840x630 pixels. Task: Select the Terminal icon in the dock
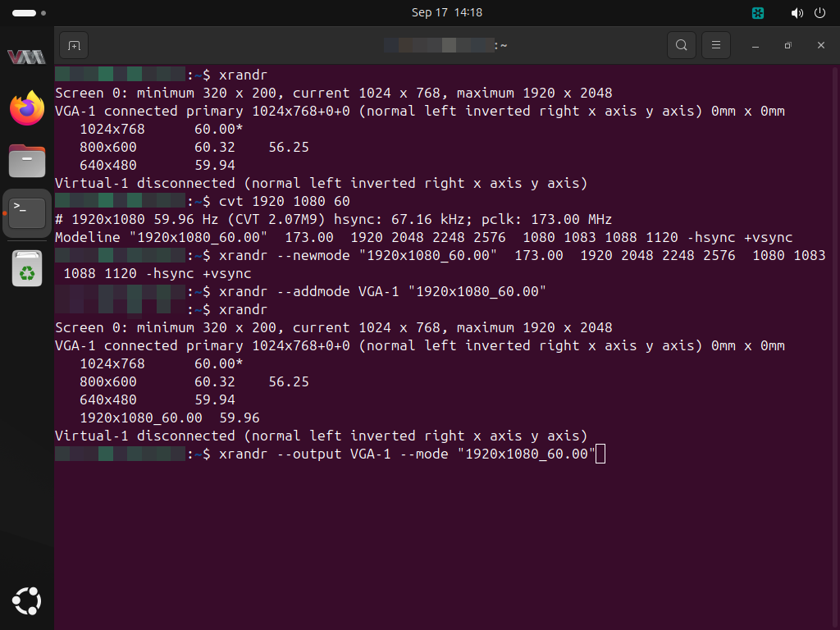[x=27, y=212]
